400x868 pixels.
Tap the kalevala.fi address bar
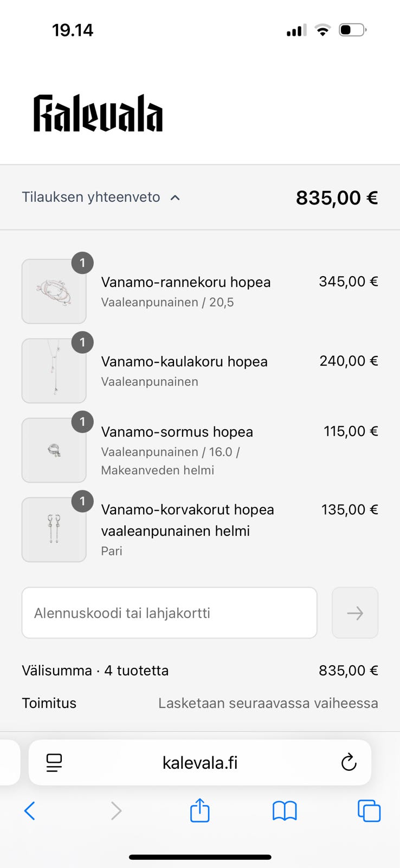pos(200,763)
